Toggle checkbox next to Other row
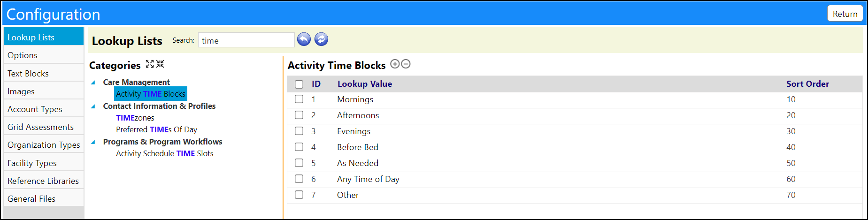The height and width of the screenshot is (220, 868). click(299, 195)
